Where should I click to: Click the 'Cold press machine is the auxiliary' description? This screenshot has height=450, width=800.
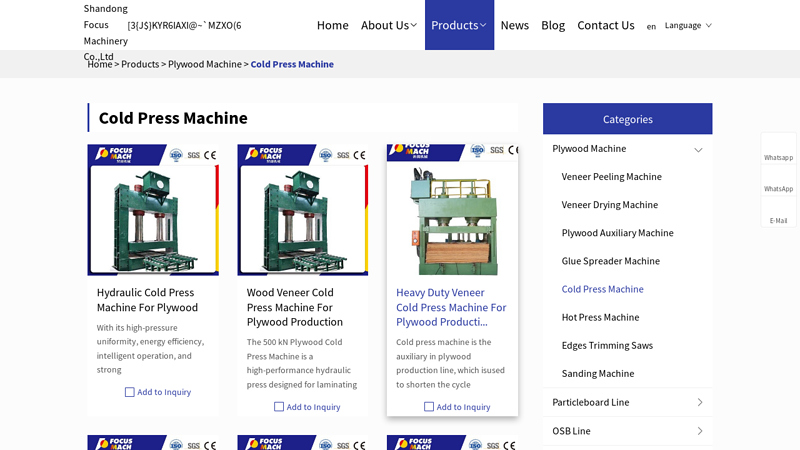450,363
